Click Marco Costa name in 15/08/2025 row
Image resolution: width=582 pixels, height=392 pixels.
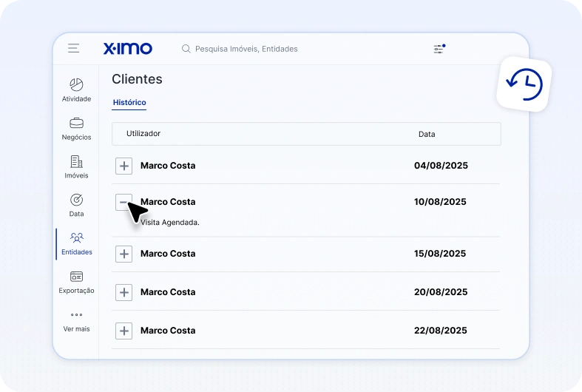[x=168, y=254]
